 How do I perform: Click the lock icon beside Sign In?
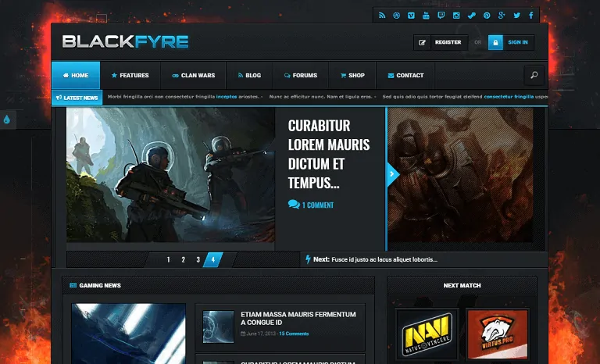pyautogui.click(x=495, y=42)
